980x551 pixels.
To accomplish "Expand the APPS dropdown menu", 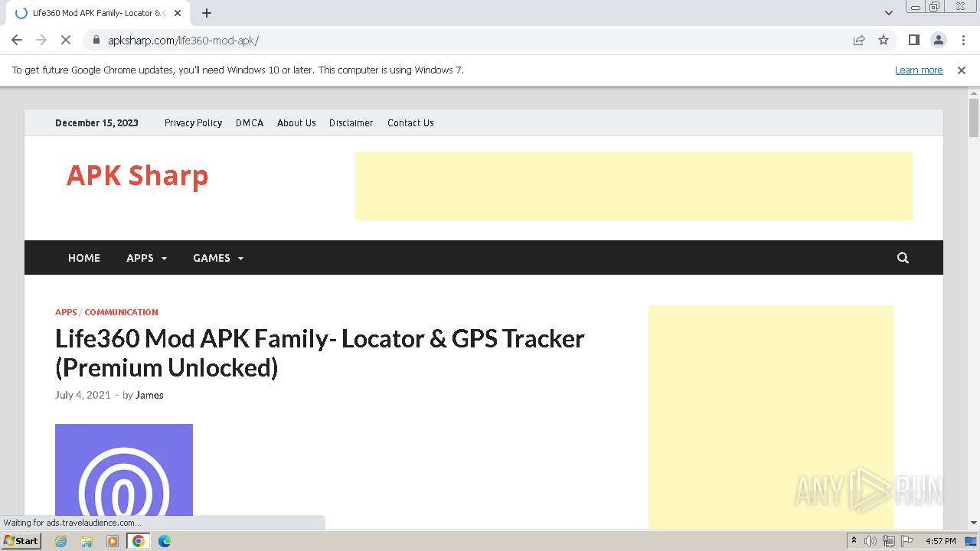I will (x=146, y=258).
